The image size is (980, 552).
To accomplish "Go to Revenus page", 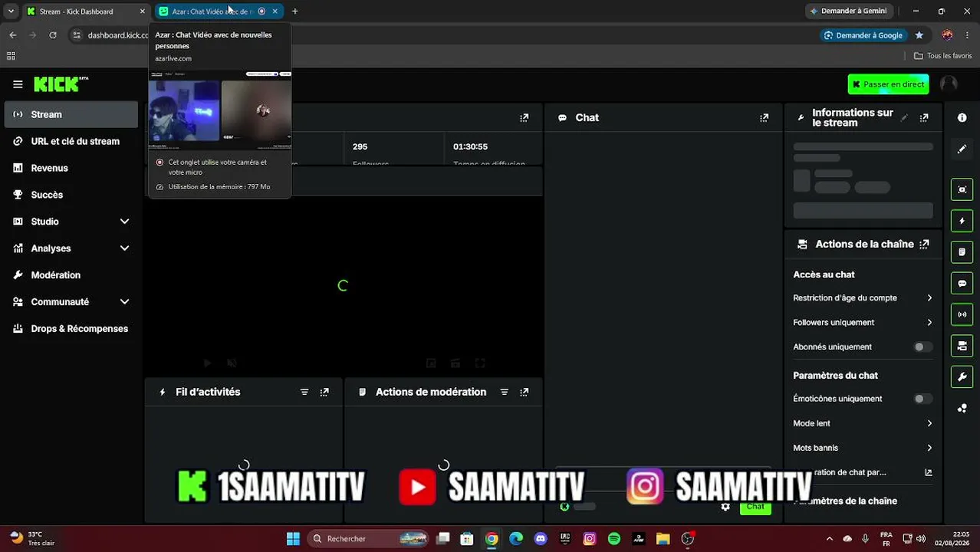I will click(71, 168).
